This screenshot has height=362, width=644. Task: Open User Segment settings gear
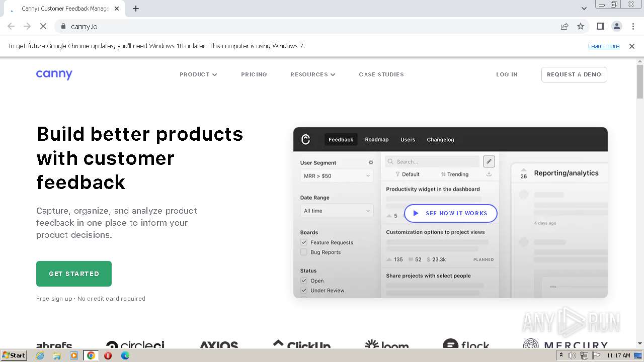pyautogui.click(x=371, y=162)
